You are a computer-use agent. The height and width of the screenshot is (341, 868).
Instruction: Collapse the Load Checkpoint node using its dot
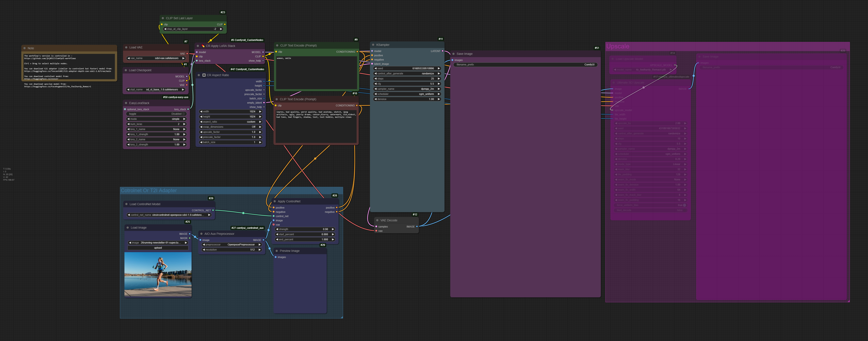click(x=126, y=70)
